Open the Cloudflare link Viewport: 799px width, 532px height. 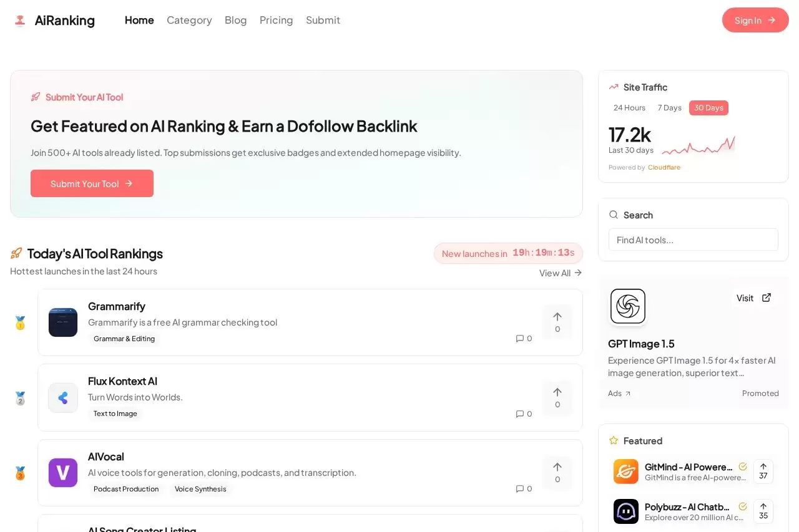664,167
